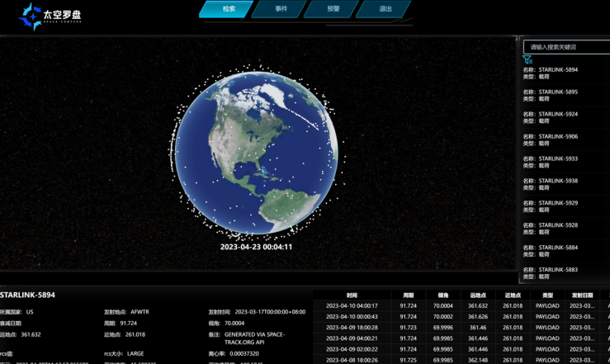Click the 周期 column header in table

pos(408,295)
